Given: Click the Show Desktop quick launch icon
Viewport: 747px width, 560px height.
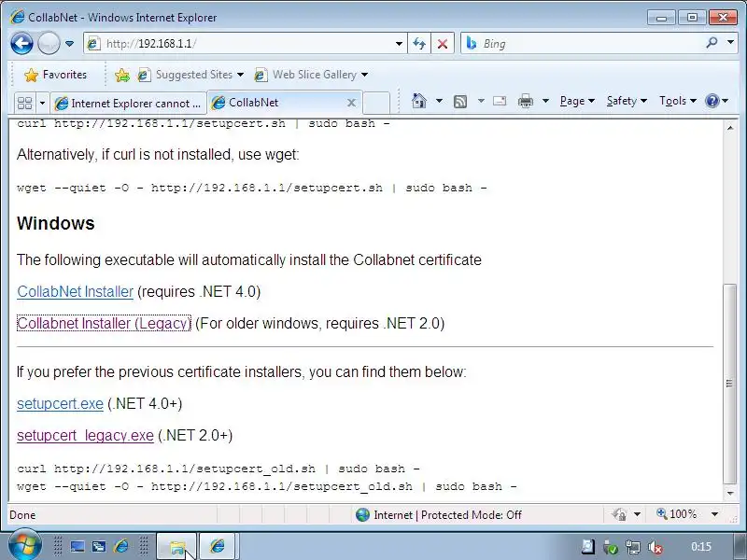Looking at the screenshot, I should pyautogui.click(x=78, y=547).
